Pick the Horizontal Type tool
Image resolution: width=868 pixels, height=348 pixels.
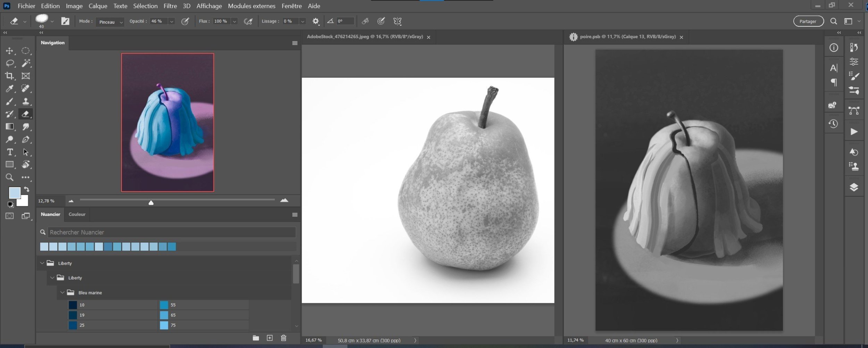click(x=9, y=152)
